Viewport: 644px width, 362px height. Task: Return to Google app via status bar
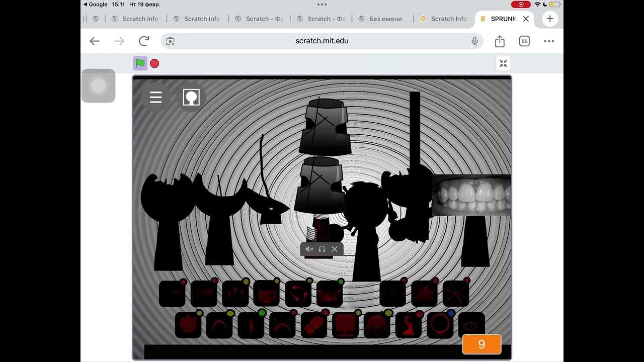point(95,4)
